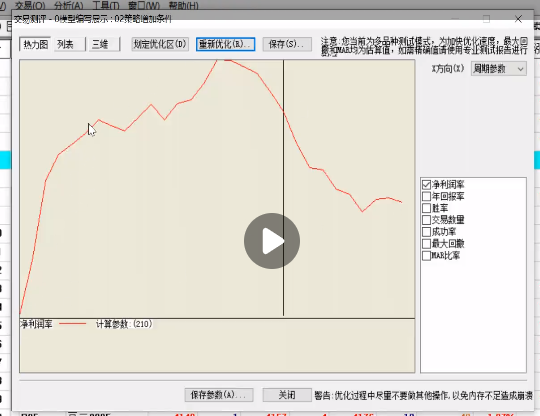This screenshot has height=416, width=540.
Task: Enable the 年回报率 checkbox
Action: [426, 196]
